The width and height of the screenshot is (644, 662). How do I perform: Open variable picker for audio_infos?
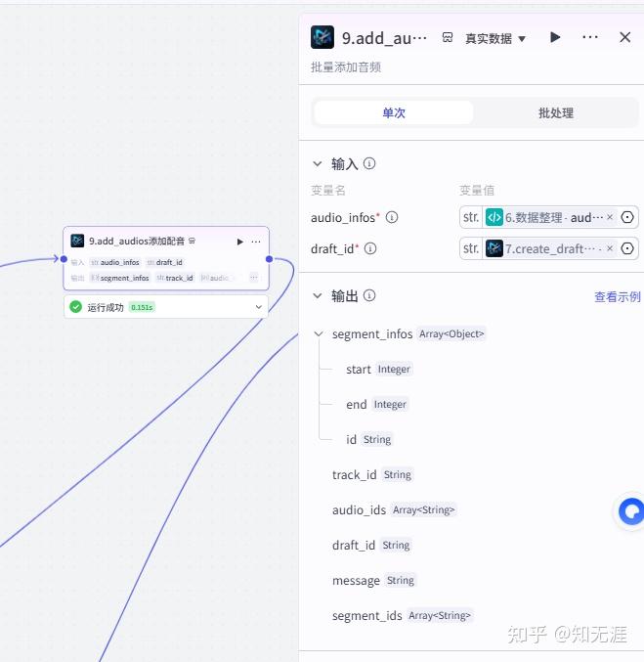627,217
